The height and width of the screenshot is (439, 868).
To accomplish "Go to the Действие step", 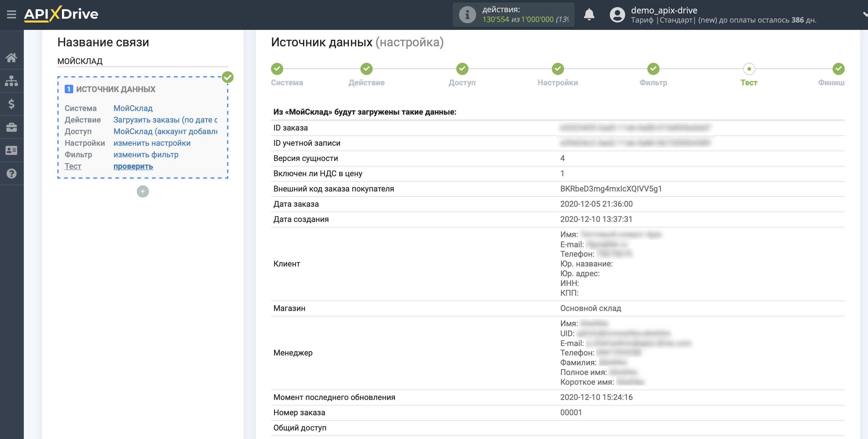I will (x=366, y=69).
